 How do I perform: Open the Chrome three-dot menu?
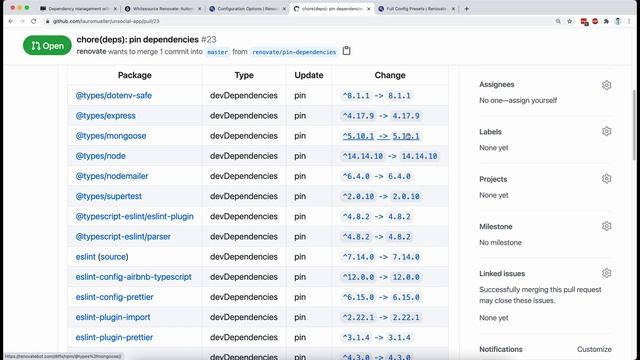tap(629, 21)
